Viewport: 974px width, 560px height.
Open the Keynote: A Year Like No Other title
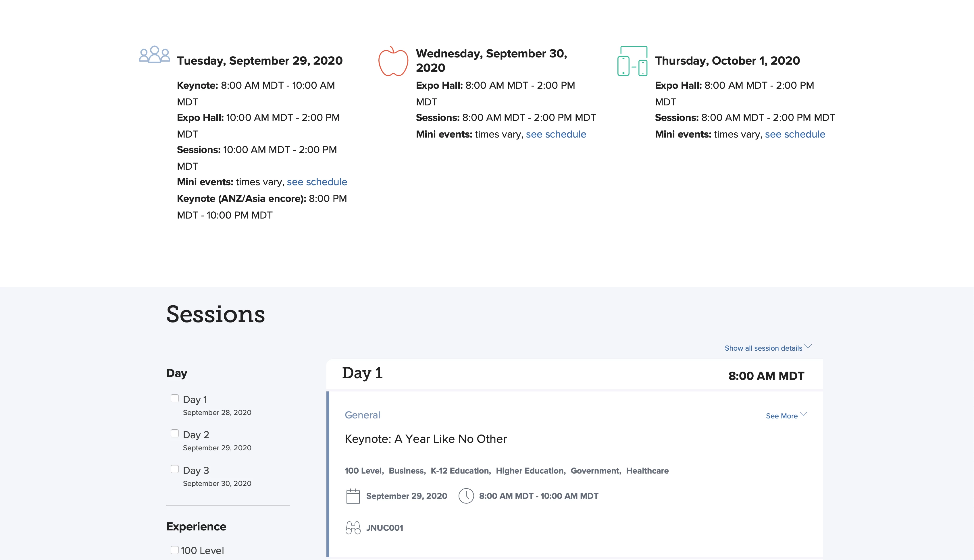coord(426,439)
